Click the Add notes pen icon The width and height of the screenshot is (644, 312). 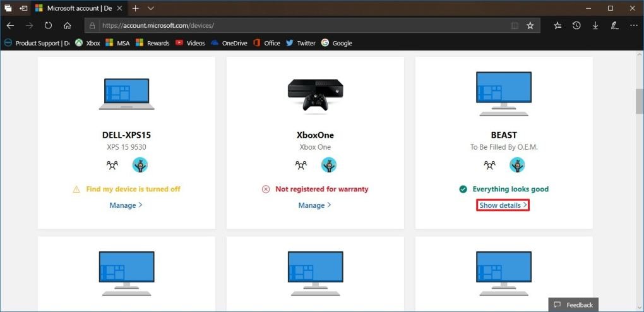click(614, 26)
